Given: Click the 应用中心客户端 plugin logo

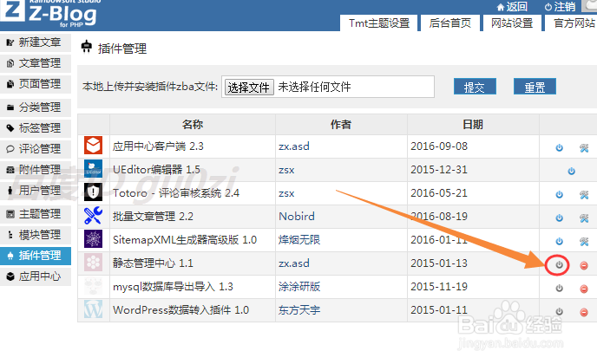Looking at the screenshot, I should click(94, 146).
